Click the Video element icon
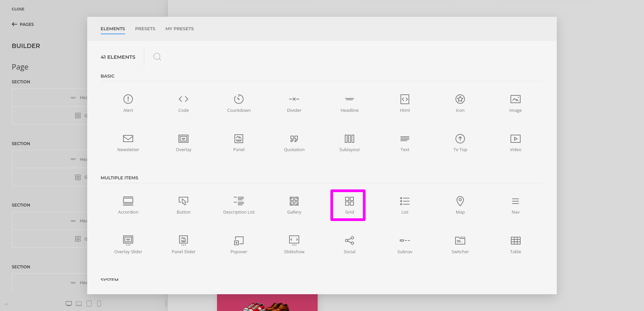This screenshot has width=644, height=311. point(515,139)
